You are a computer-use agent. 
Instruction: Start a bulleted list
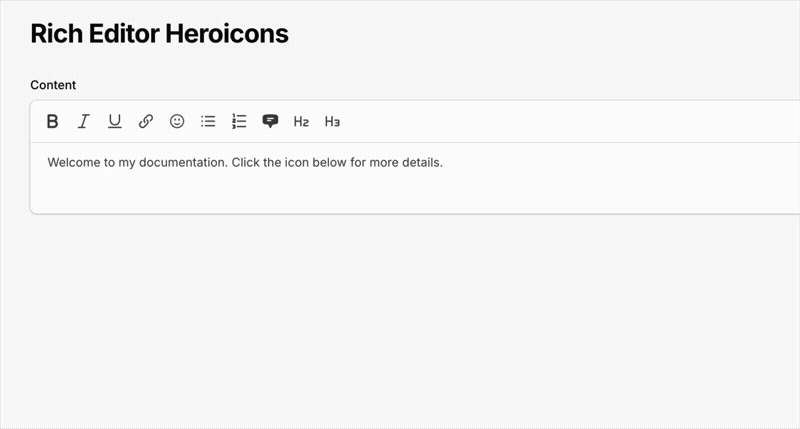tap(208, 122)
